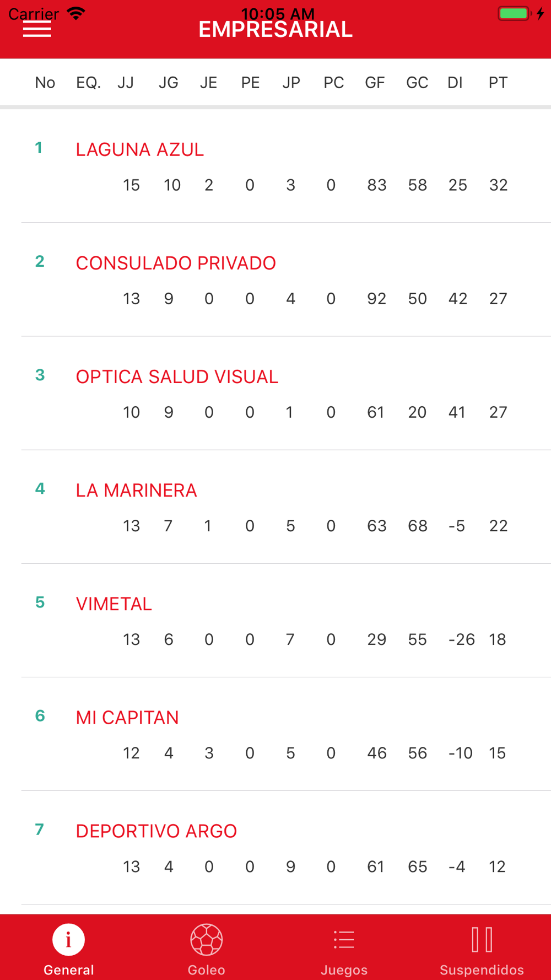The width and height of the screenshot is (551, 980).
Task: Tap the JJ column header
Action: [x=126, y=83]
